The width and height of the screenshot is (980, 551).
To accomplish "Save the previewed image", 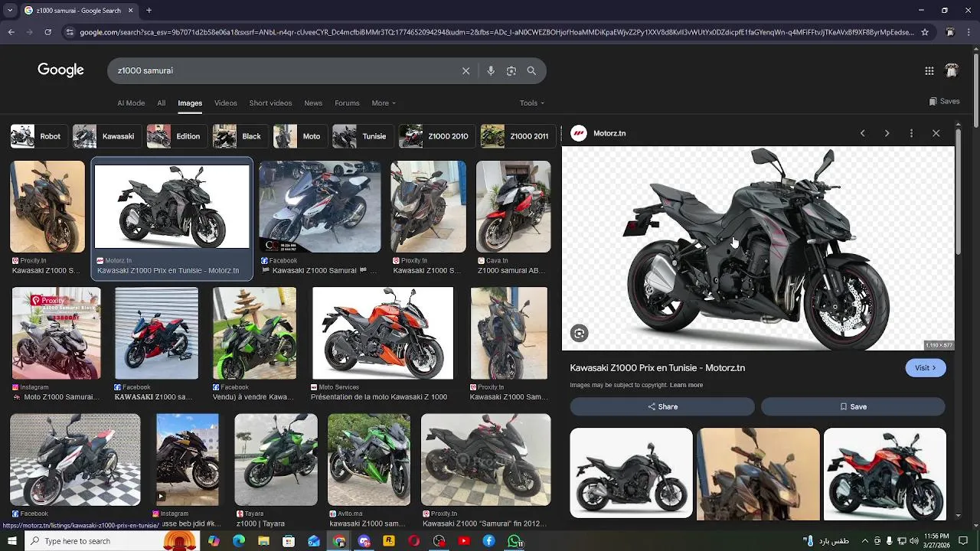I will coord(853,407).
